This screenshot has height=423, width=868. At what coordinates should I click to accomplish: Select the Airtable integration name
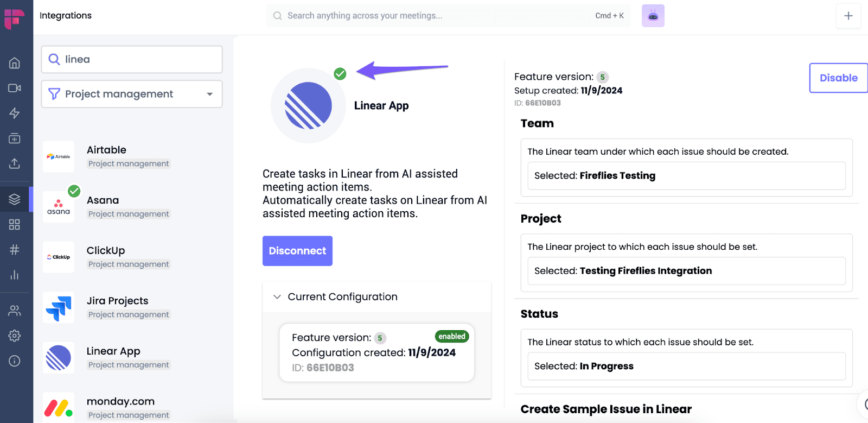pyautogui.click(x=106, y=150)
